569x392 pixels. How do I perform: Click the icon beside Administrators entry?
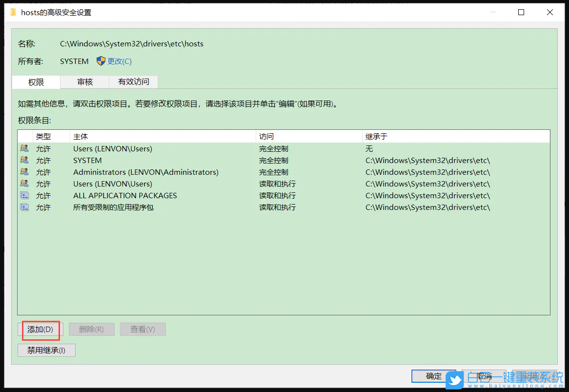tap(24, 172)
